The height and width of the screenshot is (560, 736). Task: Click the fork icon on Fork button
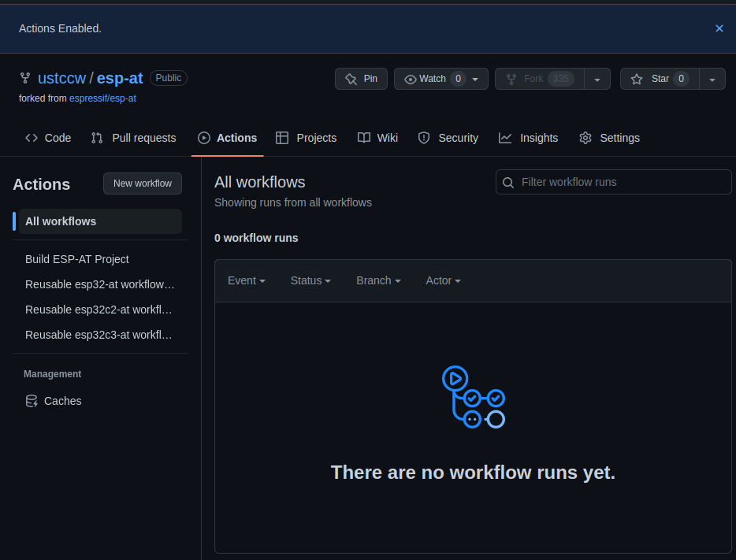click(x=513, y=78)
